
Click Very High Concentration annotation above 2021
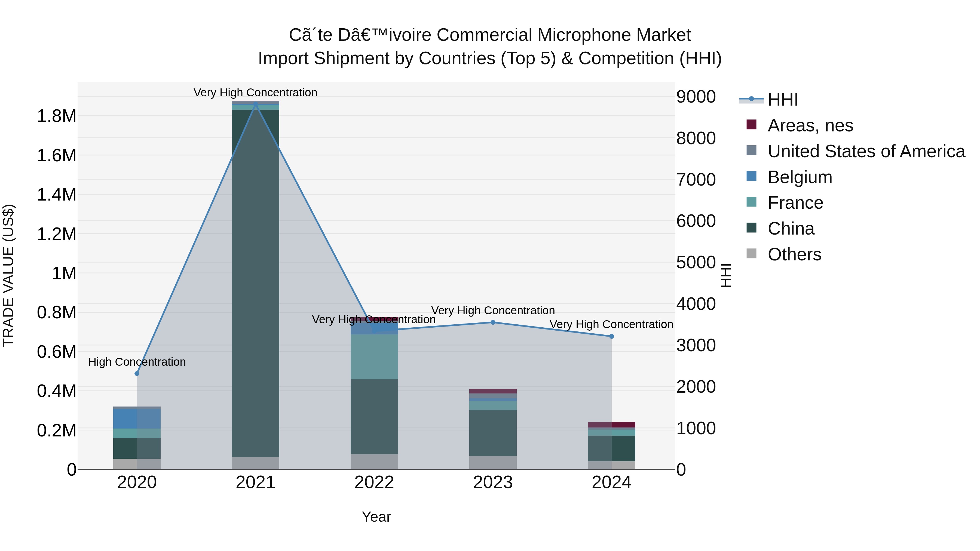pyautogui.click(x=255, y=93)
